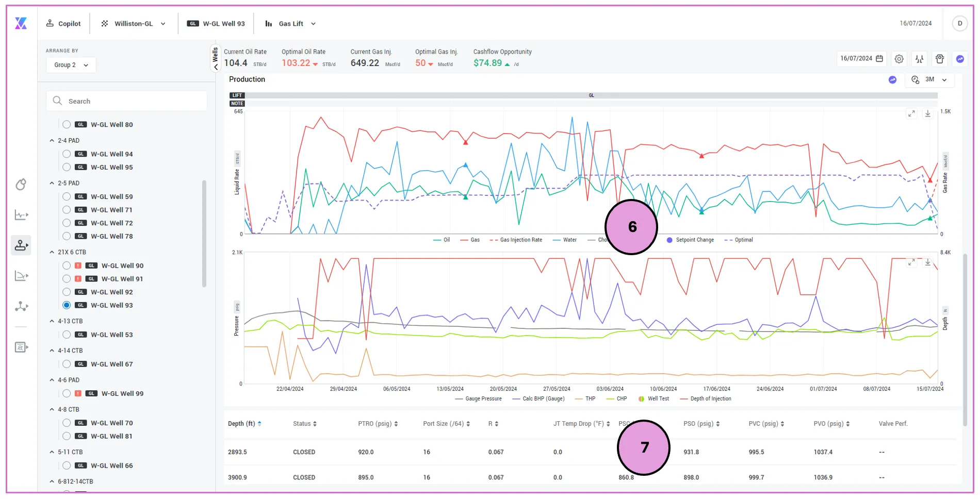Click the alert icon beside W-GL Well 90
This screenshot has height=499, width=980.
coord(78,265)
